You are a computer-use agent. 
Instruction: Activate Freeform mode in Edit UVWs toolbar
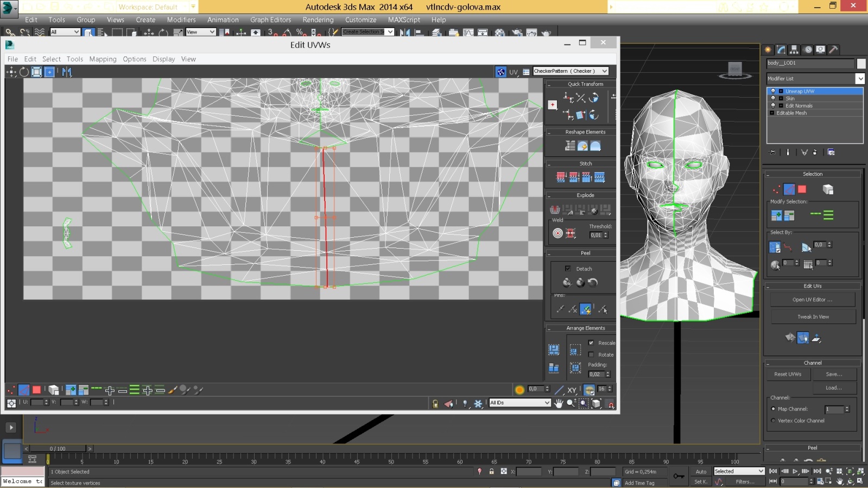(49, 72)
